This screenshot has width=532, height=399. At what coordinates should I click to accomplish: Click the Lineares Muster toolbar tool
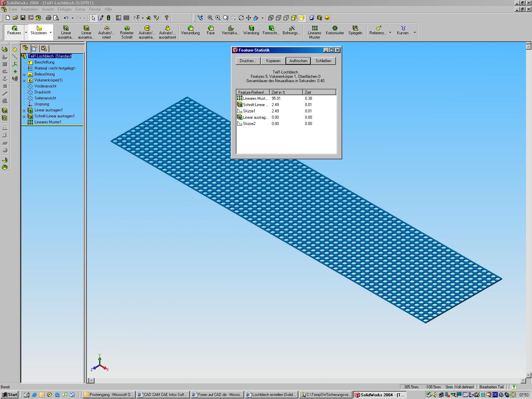(315, 32)
